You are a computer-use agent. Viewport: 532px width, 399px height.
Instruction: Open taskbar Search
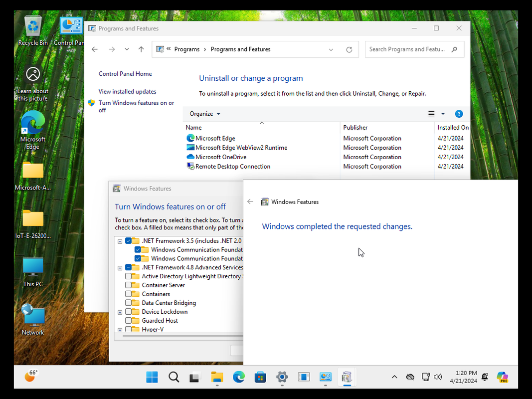(x=174, y=377)
